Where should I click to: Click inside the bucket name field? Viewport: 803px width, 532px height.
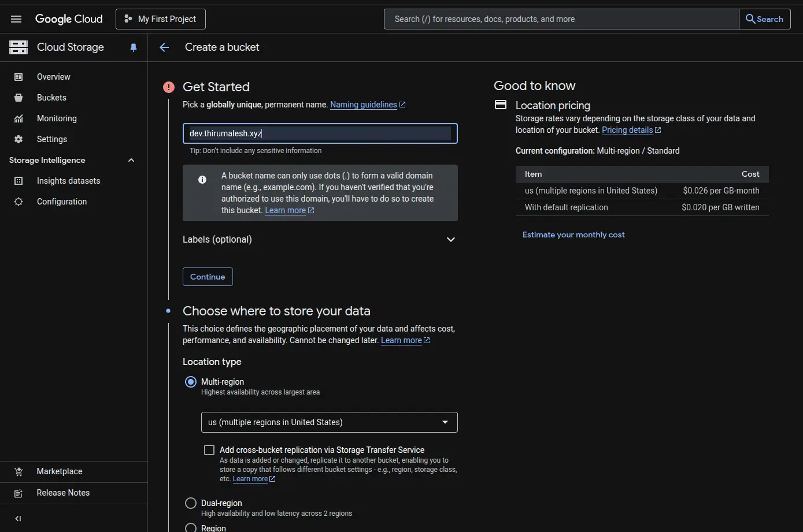point(319,133)
